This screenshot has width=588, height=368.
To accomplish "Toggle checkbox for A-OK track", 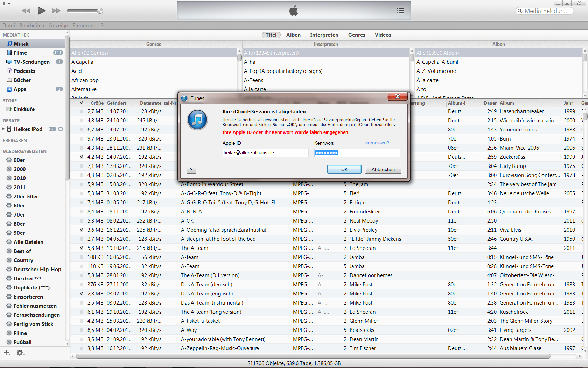I will pyautogui.click(x=82, y=221).
